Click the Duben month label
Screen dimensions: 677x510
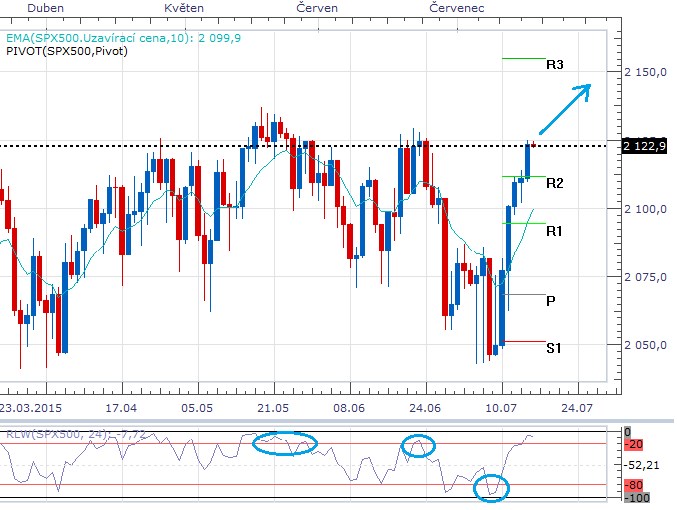pos(45,8)
